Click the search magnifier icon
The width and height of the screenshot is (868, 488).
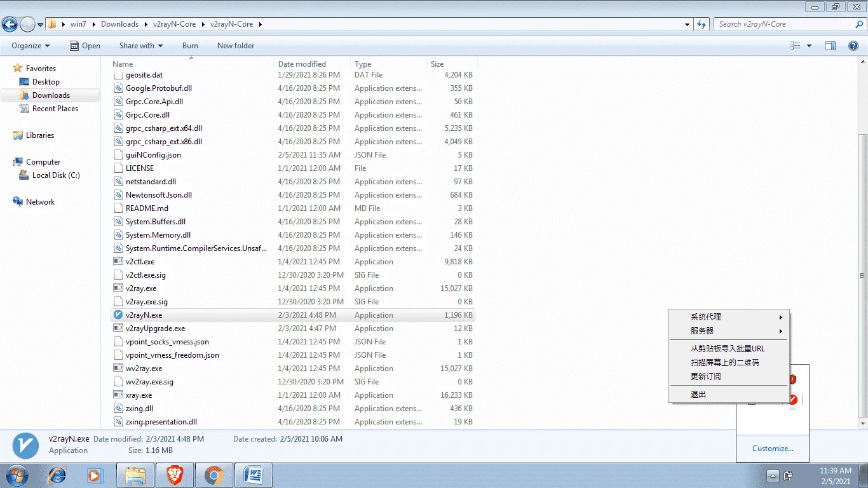point(860,24)
